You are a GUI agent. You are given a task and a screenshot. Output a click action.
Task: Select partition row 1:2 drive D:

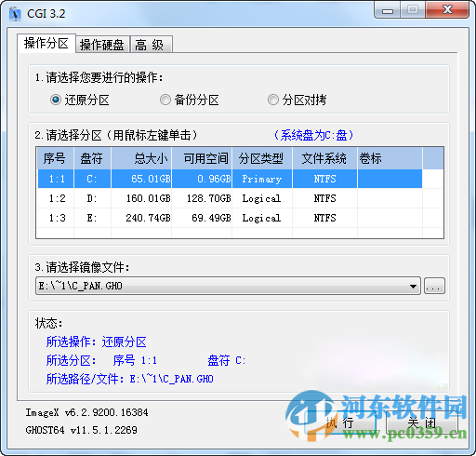(230, 198)
